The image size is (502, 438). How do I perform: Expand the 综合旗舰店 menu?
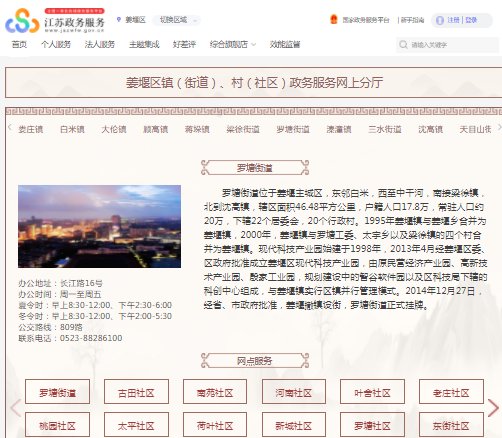click(233, 44)
